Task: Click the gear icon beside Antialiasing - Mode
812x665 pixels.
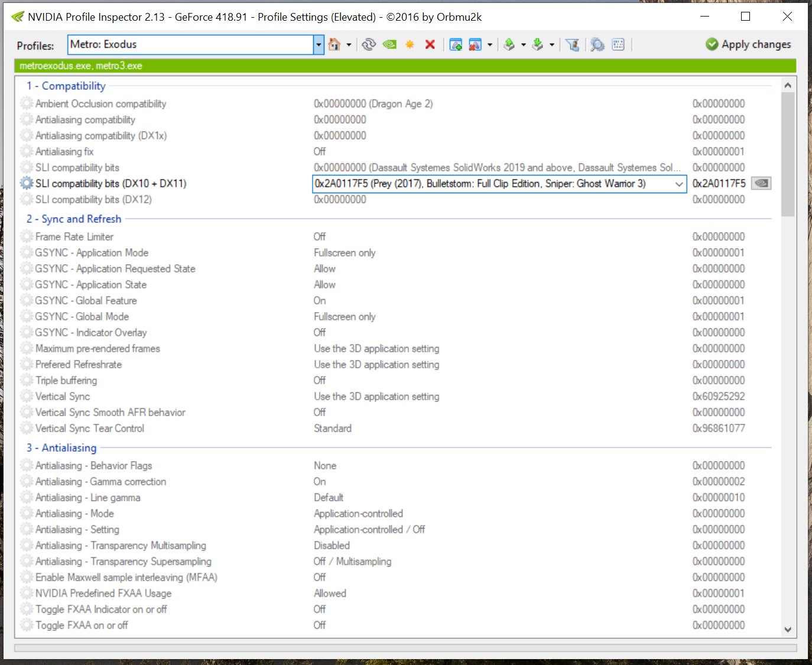Action: (x=27, y=513)
